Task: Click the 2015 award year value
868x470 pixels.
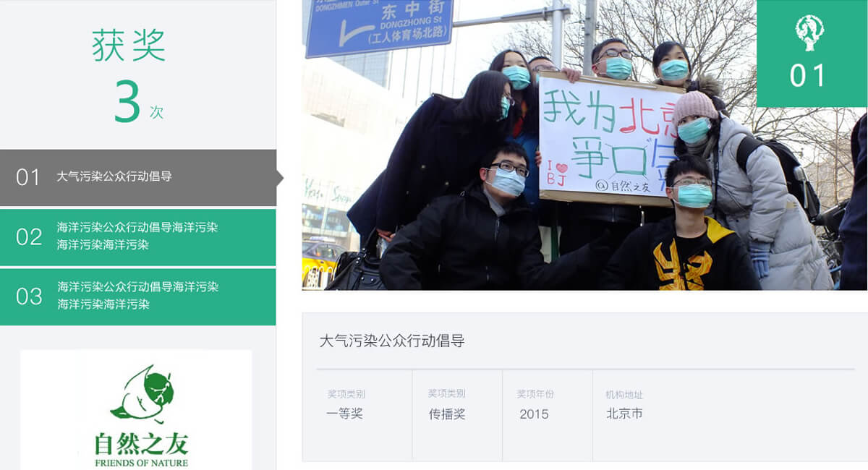Action: [534, 414]
